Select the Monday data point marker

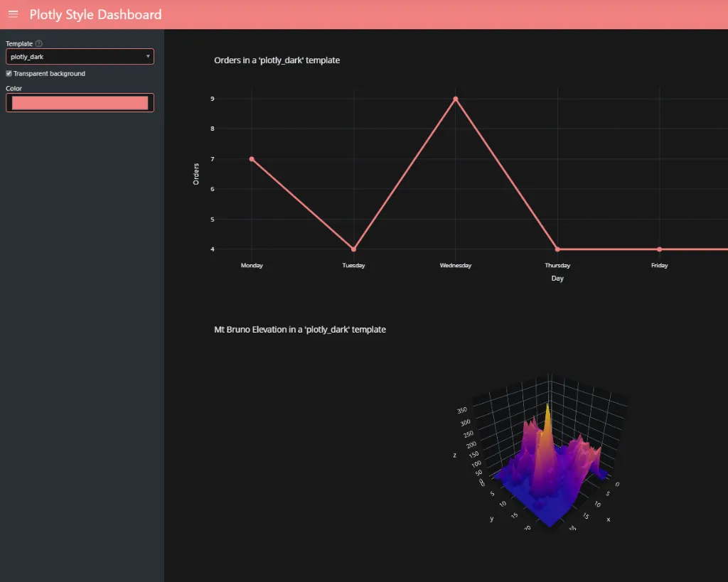252,159
